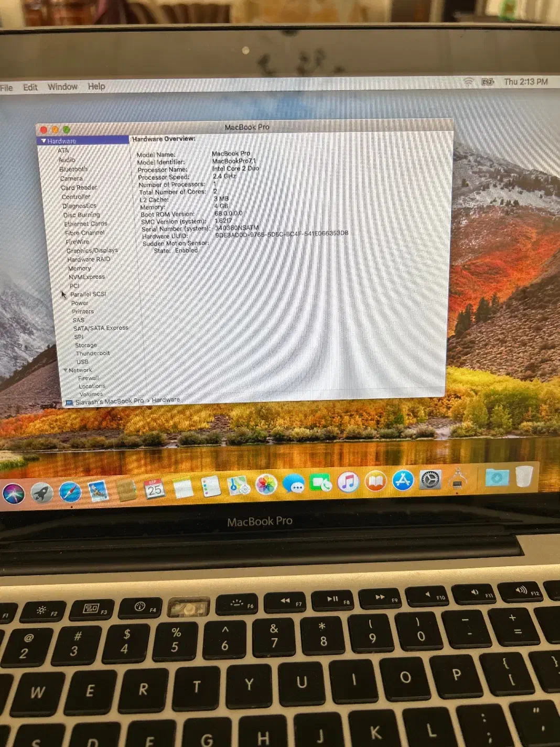This screenshot has height=747, width=560.
Task: Open FaceTime green camera icon
Action: (321, 482)
